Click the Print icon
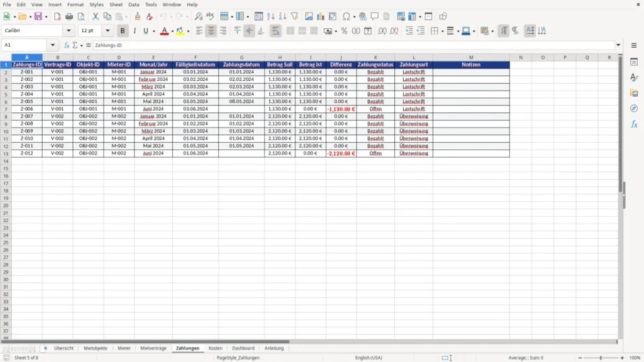Image resolution: width=644 pixels, height=362 pixels. click(69, 16)
